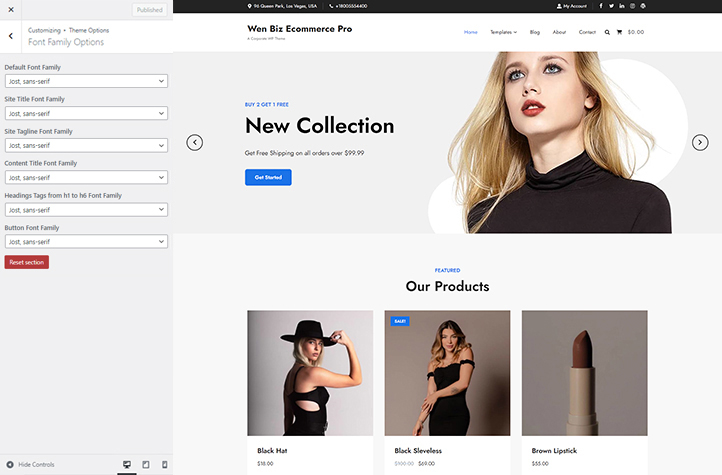Open the Site Title Font Family dropdown

coord(86,113)
